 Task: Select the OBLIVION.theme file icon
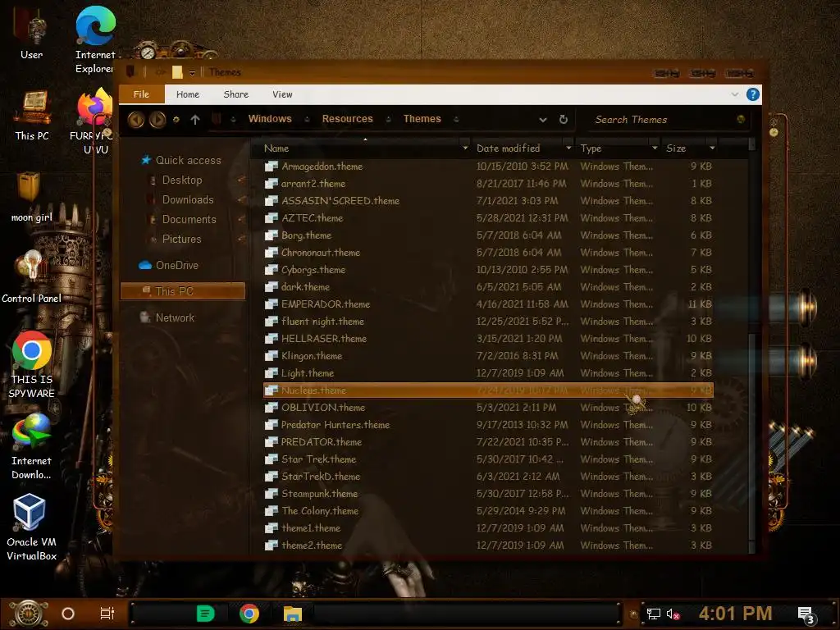272,408
